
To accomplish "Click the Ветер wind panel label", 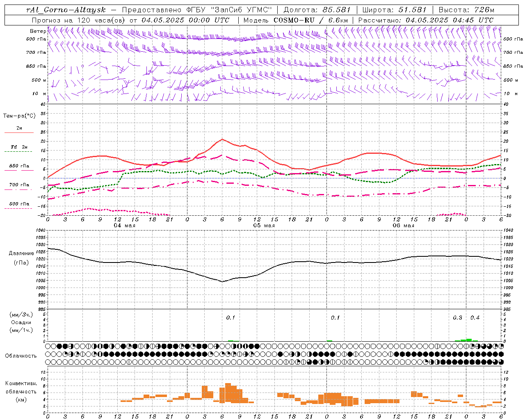I will point(38,31).
